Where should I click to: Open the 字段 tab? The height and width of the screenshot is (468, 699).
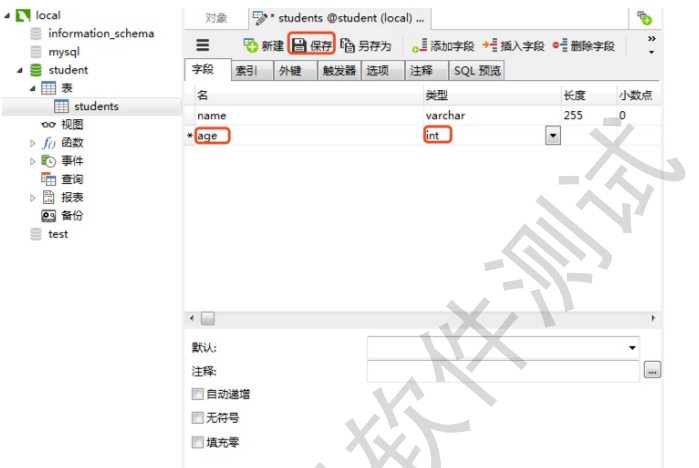(x=208, y=70)
